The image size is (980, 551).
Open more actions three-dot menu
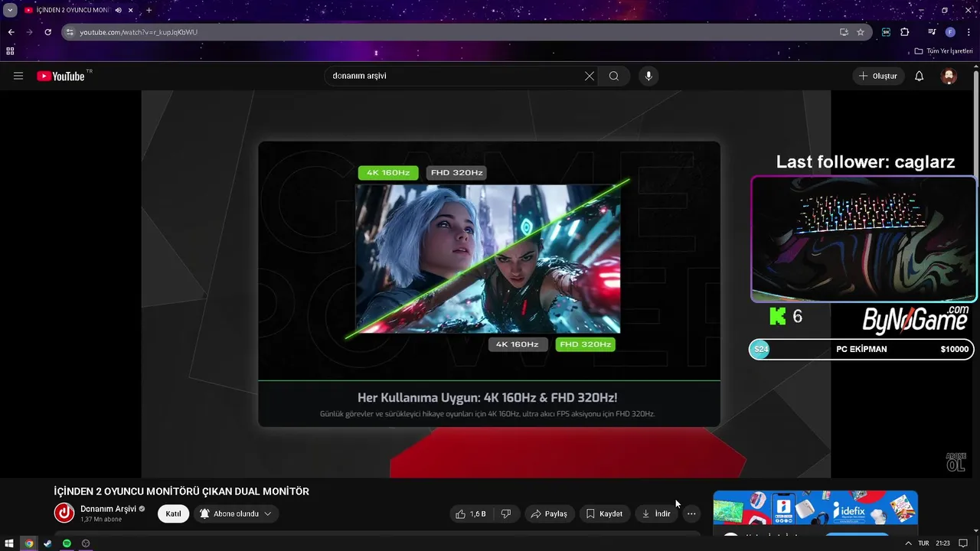tap(691, 514)
